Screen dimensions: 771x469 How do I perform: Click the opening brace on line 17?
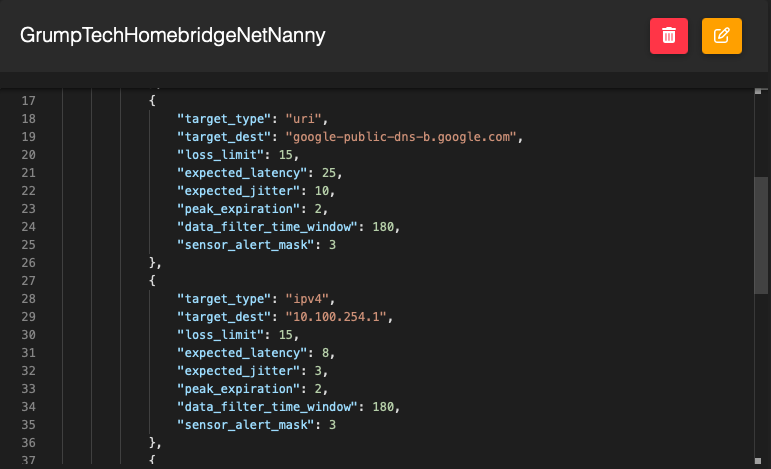click(152, 101)
